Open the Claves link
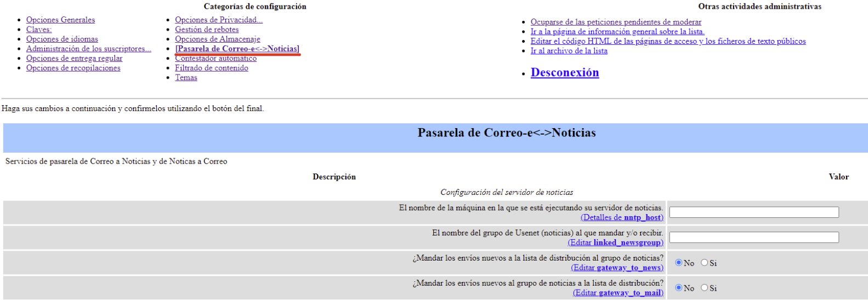868x300 pixels. coord(39,30)
